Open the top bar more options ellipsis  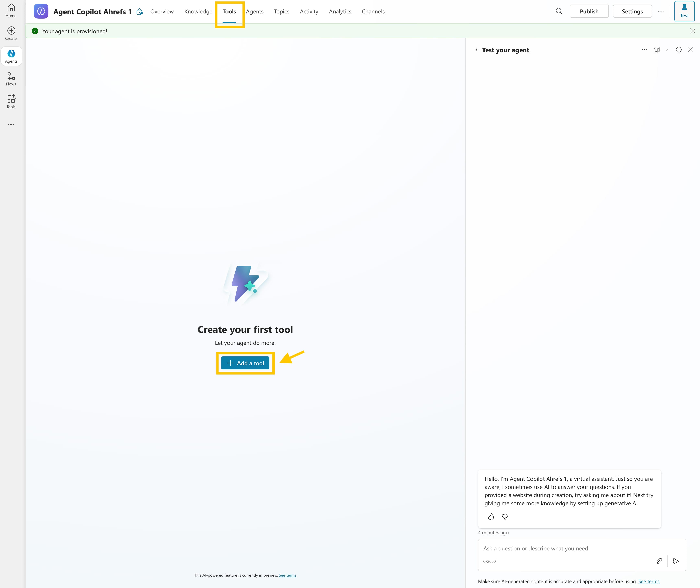click(661, 11)
